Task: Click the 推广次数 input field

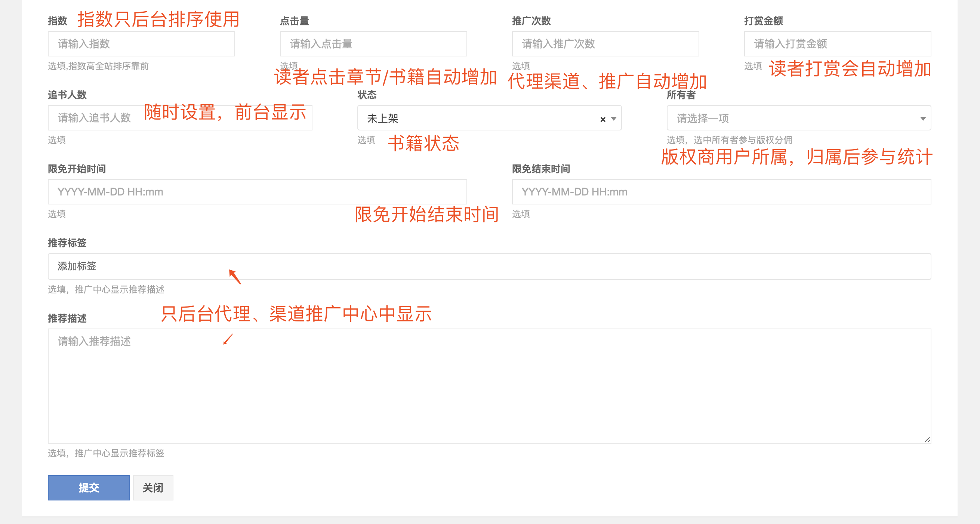Action: click(x=605, y=44)
